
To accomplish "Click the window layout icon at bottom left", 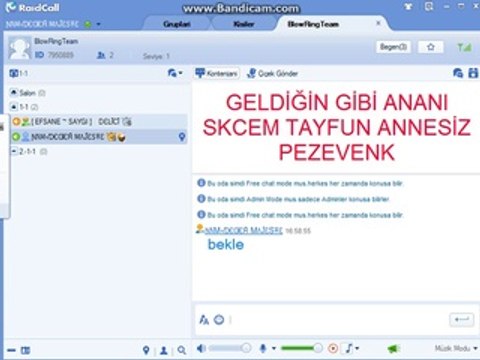I will (25, 350).
